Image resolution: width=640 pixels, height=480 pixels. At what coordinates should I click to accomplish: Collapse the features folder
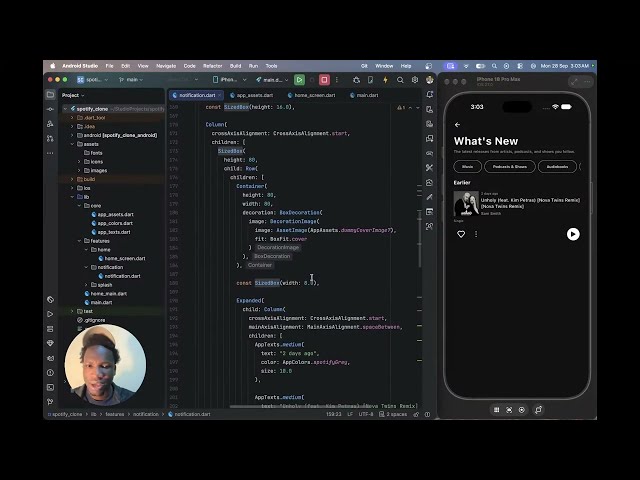tap(79, 241)
